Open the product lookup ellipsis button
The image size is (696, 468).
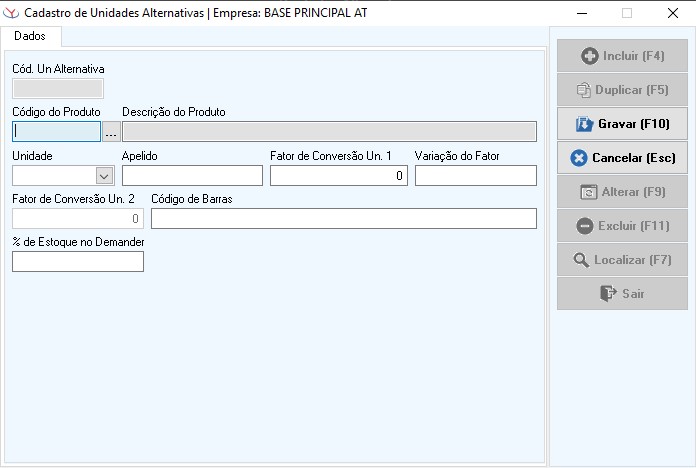pyautogui.click(x=111, y=132)
